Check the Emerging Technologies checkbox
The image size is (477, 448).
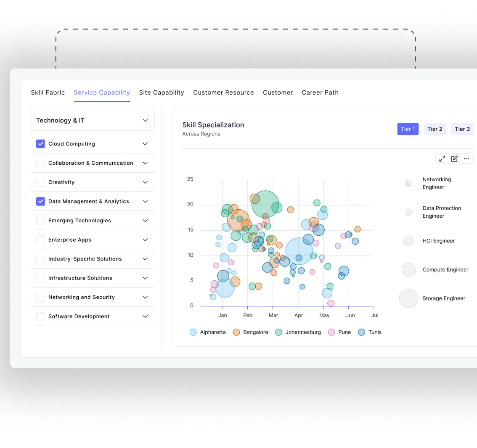[x=40, y=220]
